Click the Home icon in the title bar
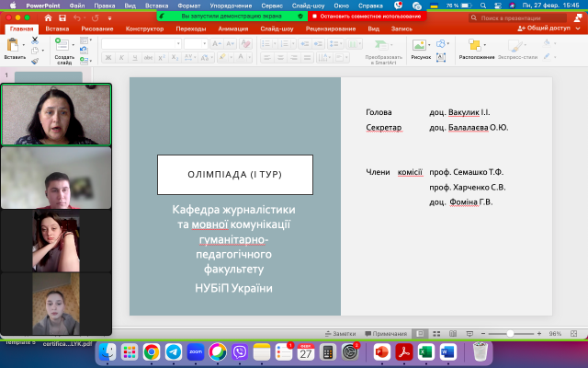 coord(49,17)
